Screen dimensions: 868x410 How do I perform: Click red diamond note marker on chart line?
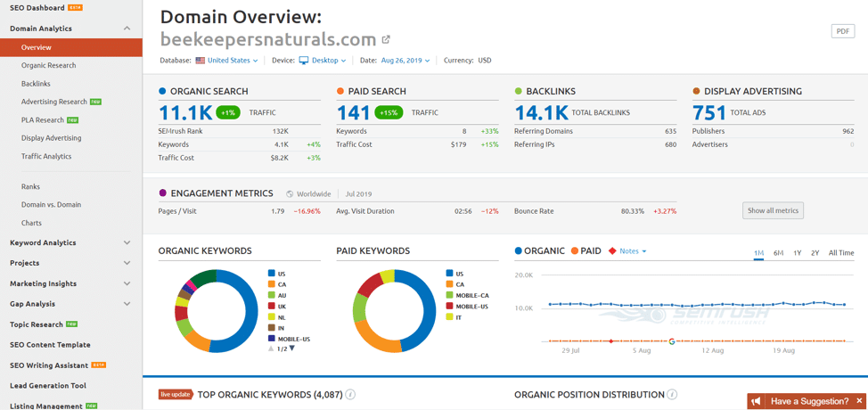click(611, 341)
